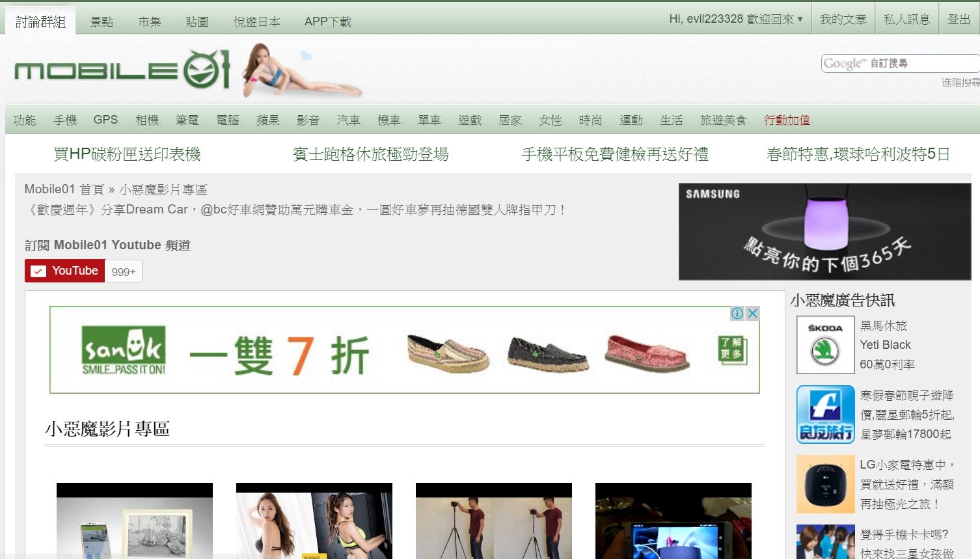This screenshot has width=980, height=559.
Task: Click the Samsung girls ad image
Action: click(825, 541)
